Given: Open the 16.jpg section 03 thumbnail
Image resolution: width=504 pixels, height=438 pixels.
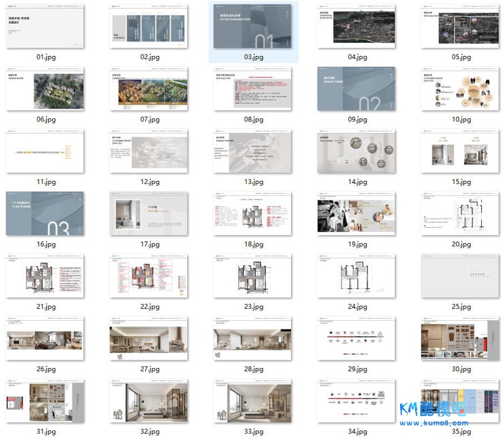Looking at the screenshot, I should coord(45,214).
